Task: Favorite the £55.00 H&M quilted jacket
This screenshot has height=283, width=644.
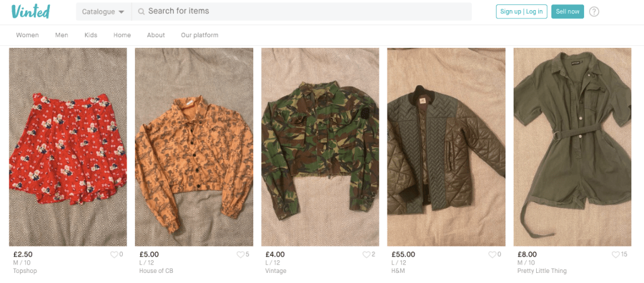Action: [492, 255]
